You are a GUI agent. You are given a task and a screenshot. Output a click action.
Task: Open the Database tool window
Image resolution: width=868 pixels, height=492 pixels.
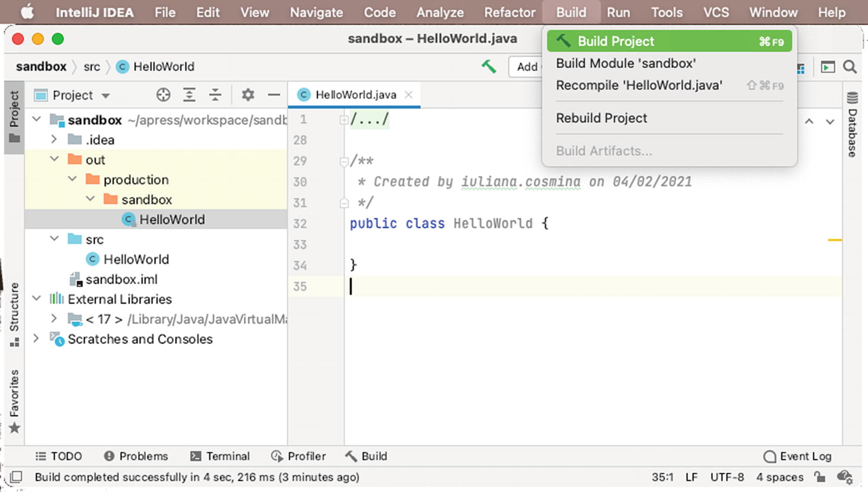pyautogui.click(x=852, y=125)
